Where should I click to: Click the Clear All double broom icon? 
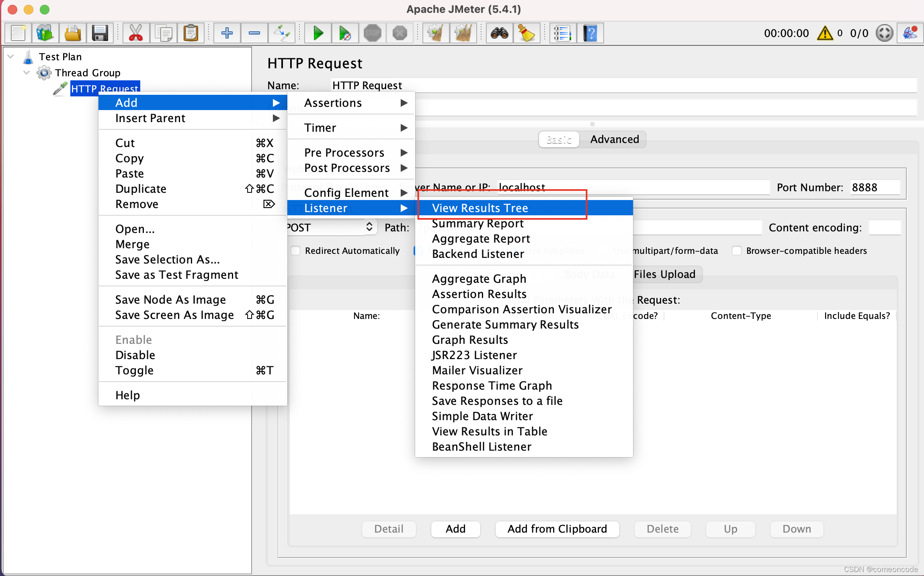pos(463,33)
